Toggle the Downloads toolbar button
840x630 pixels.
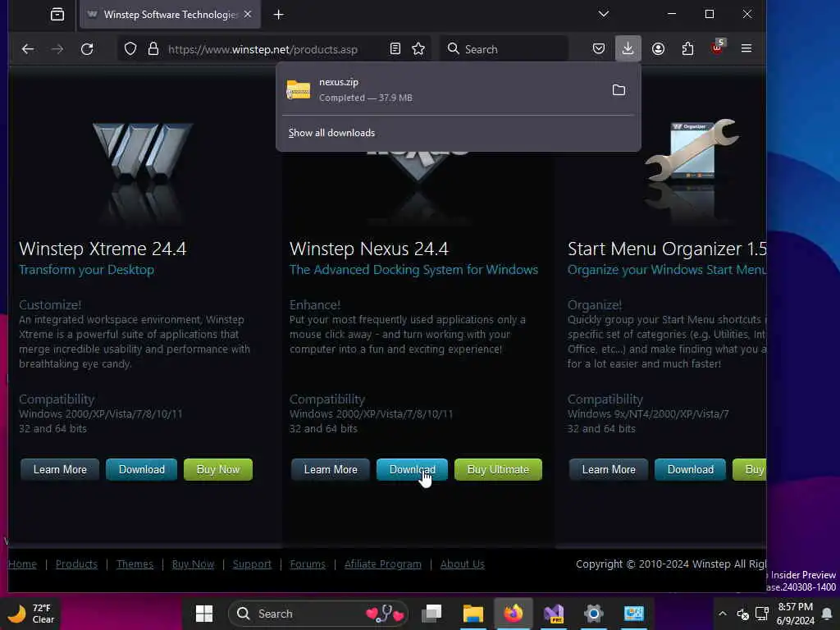coord(628,49)
